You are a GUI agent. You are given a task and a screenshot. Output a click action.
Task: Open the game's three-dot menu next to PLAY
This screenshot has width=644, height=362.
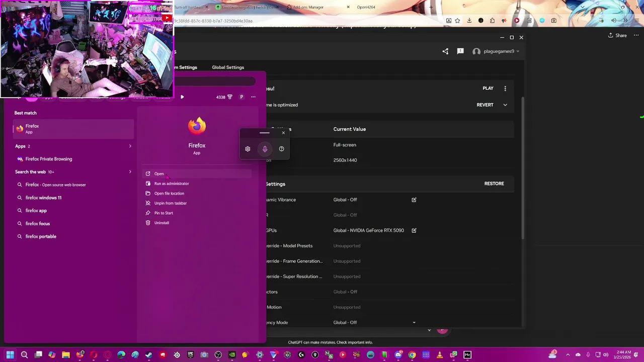point(505,88)
